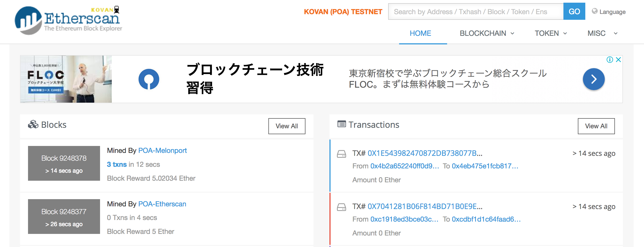The image size is (644, 247).
Task: Expand the TOKEN dropdown menu
Action: point(551,33)
